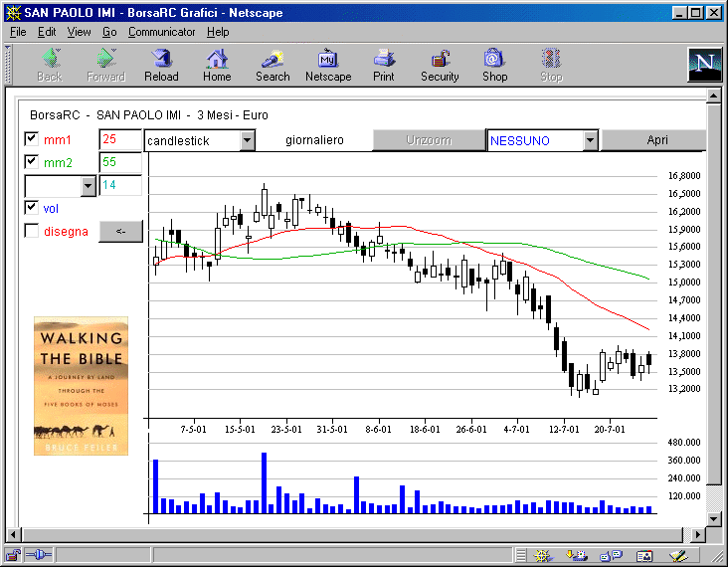This screenshot has height=567, width=728.
Task: Click the horizontal scrollbar left arrow
Action: coord(13,534)
